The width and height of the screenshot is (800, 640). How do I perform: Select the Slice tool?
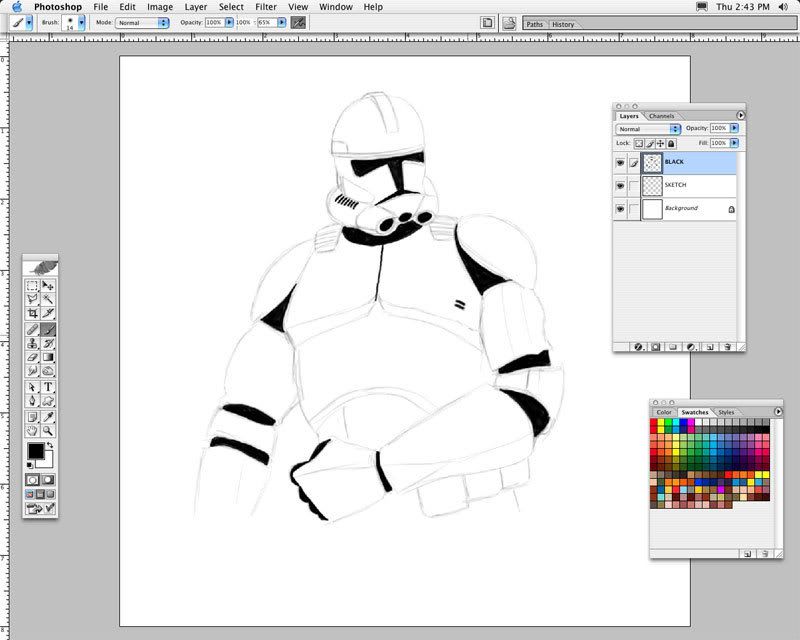[48, 313]
